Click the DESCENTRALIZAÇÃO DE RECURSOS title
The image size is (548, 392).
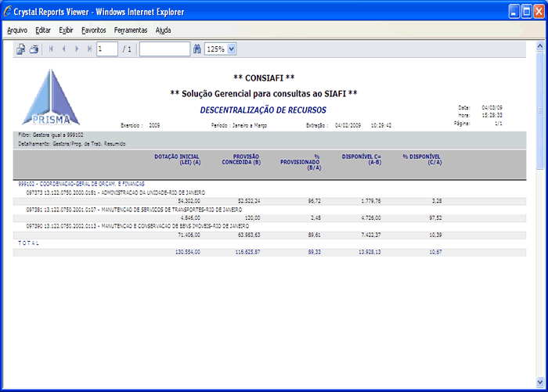263,110
